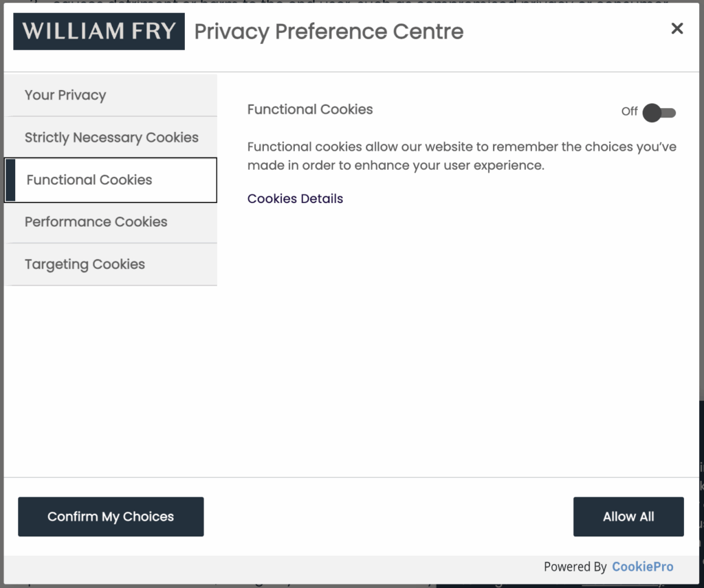
Task: Click the William Fry logo
Action: [98, 31]
